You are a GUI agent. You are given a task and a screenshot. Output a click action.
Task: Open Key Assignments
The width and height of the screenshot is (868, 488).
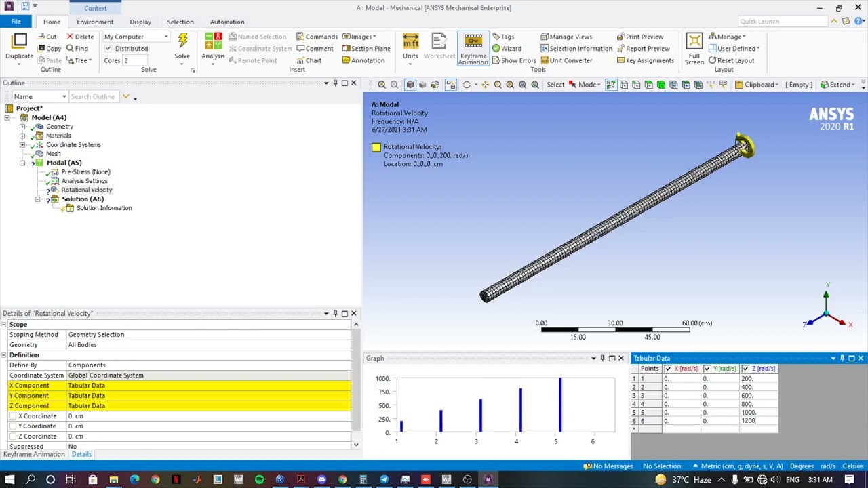(645, 60)
